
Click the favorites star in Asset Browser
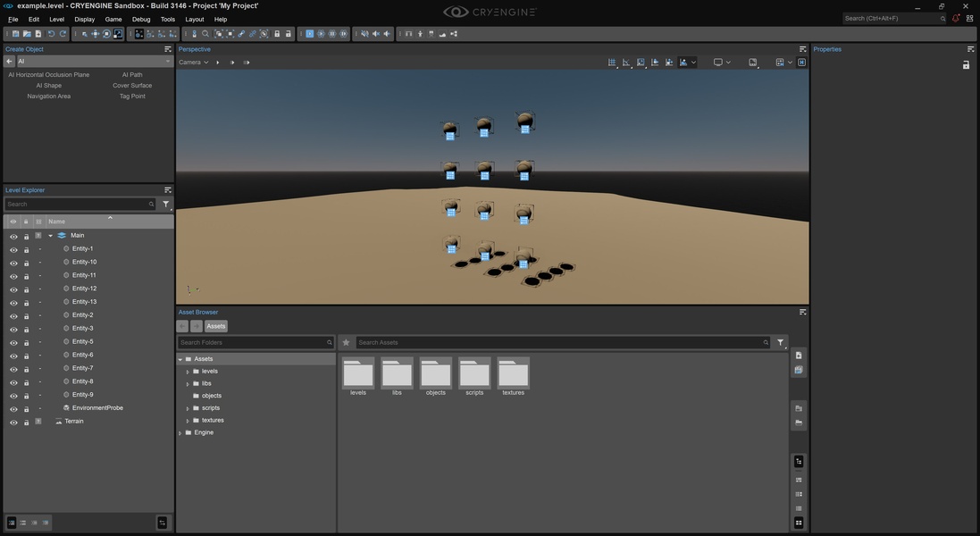(346, 342)
